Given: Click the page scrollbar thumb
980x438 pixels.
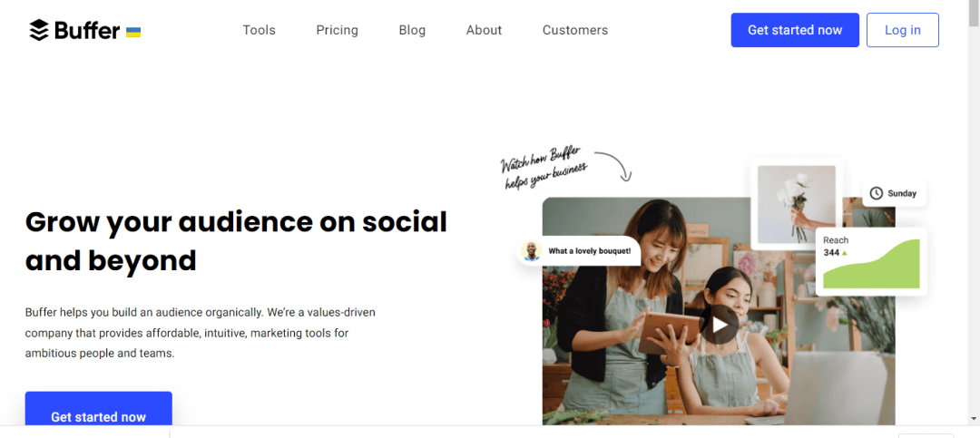Looking at the screenshot, I should point(974,15).
